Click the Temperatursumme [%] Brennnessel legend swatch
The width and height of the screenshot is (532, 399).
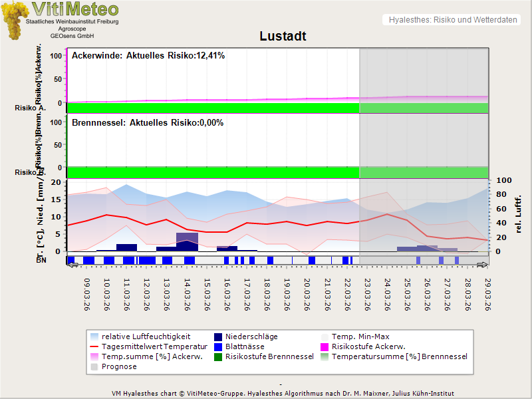tap(325, 357)
